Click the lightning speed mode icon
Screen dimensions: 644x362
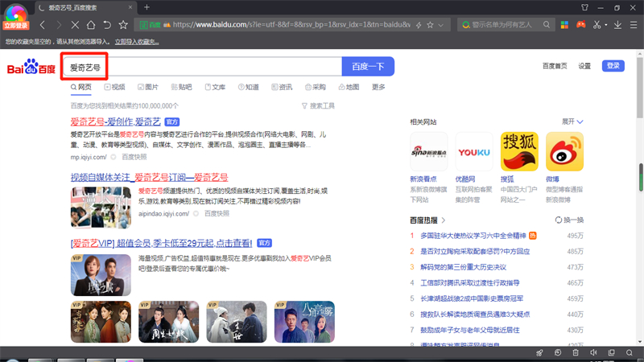click(419, 25)
